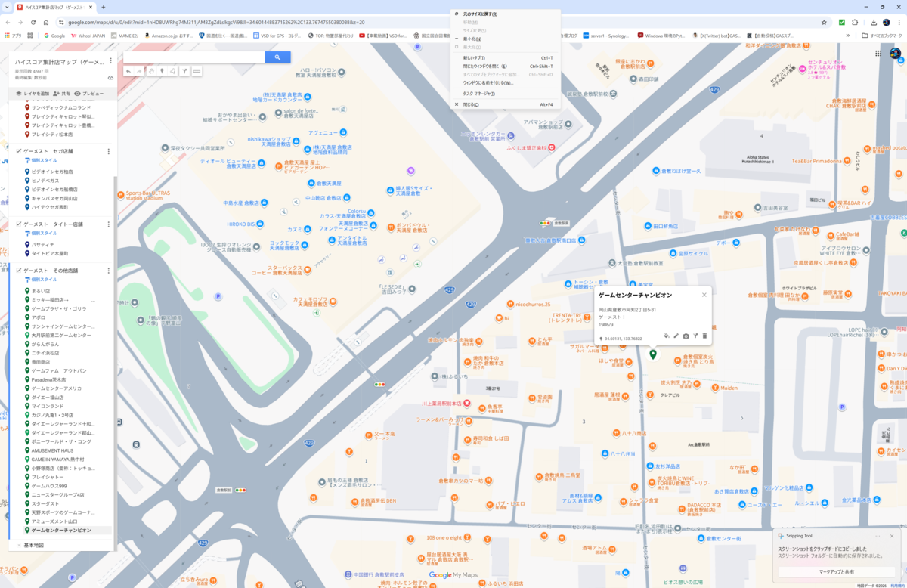Open the Chrome downloads icon
Viewport: 907px width, 588px height.
(873, 22)
